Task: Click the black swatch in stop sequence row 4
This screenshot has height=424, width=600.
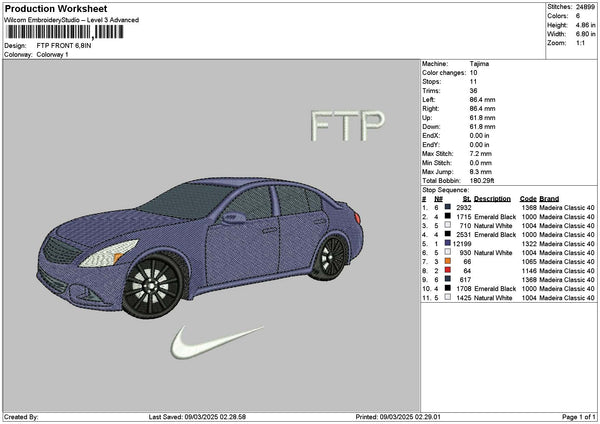Action: [447, 235]
